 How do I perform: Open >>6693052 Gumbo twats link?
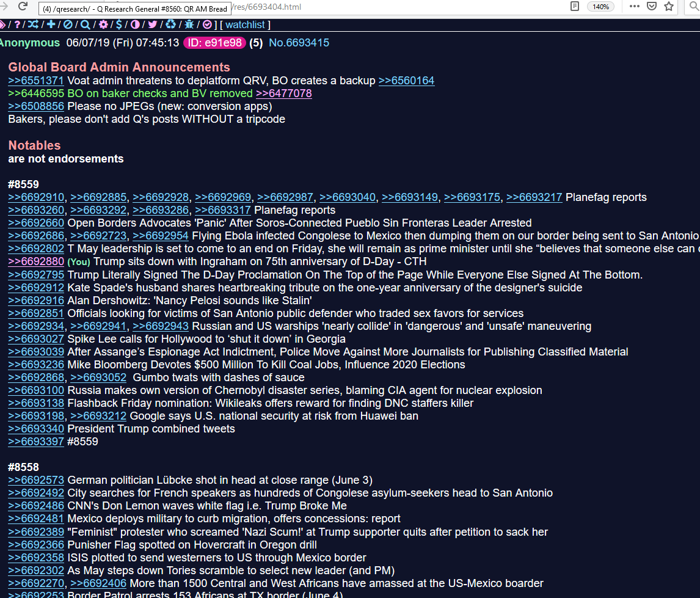click(x=98, y=378)
